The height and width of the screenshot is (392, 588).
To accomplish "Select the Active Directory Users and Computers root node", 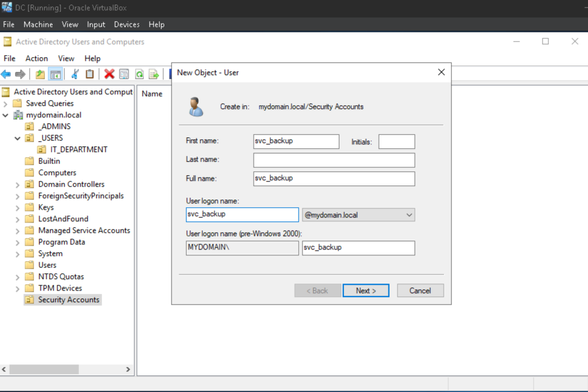I will (73, 92).
